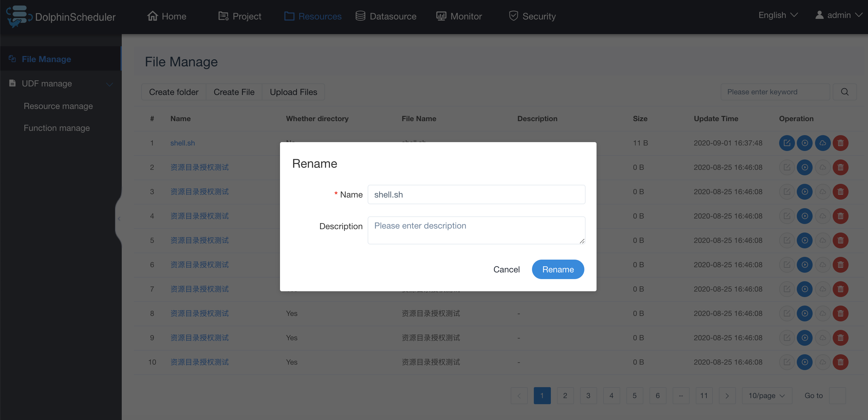Click the delete trash icon in row 1
The image size is (868, 420).
click(x=840, y=143)
